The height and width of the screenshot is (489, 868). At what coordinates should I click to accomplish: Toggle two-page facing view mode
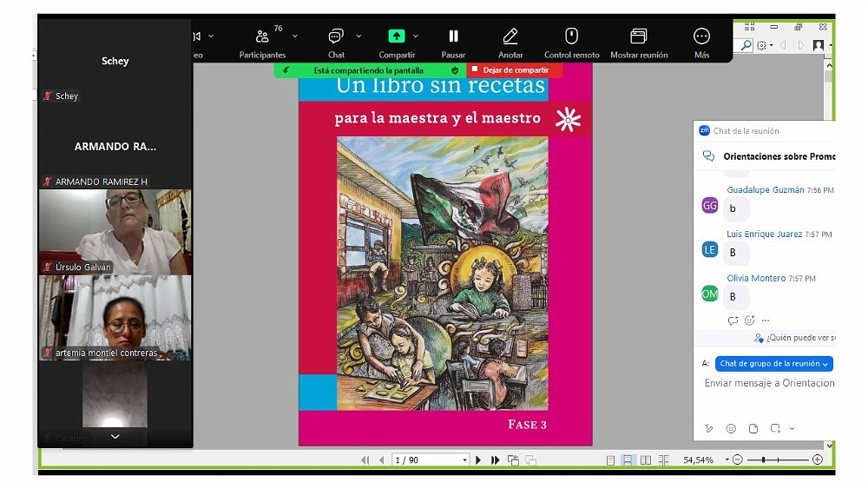[644, 459]
